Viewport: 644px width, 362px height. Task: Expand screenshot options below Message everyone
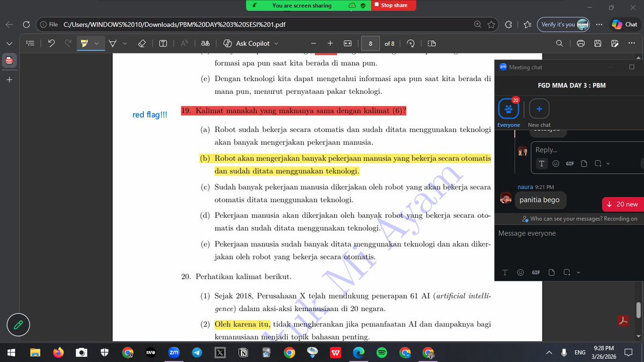(578, 272)
